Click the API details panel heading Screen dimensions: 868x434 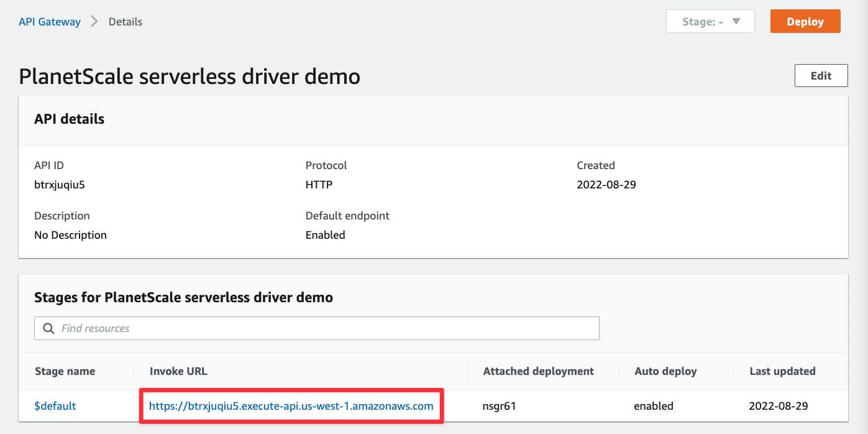70,119
